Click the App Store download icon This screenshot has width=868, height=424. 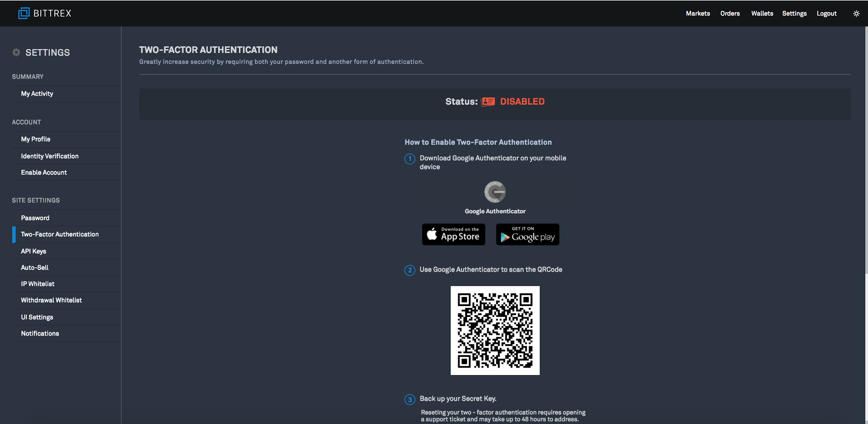pyautogui.click(x=453, y=234)
